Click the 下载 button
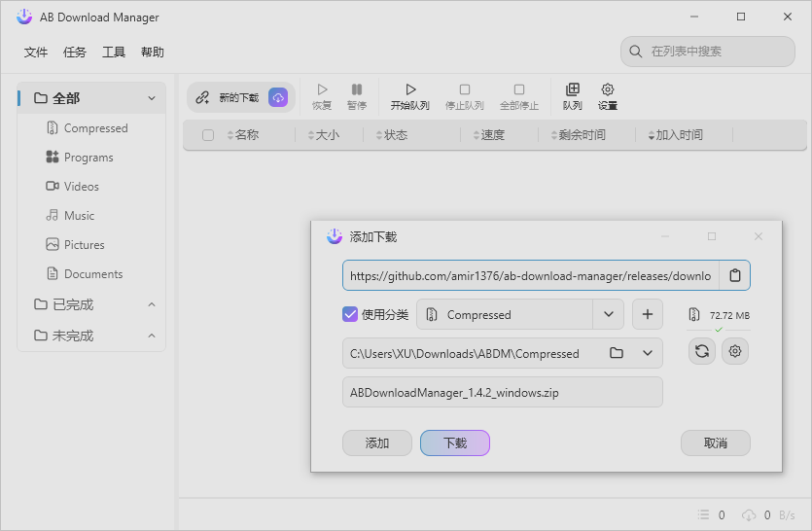Viewport: 812px width, 531px height. [x=455, y=442]
